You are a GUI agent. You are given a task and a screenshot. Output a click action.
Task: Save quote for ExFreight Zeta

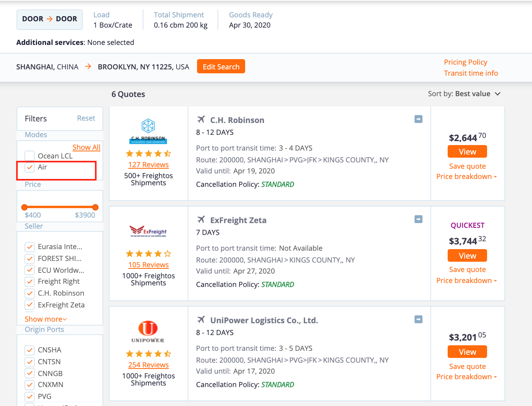point(467,270)
